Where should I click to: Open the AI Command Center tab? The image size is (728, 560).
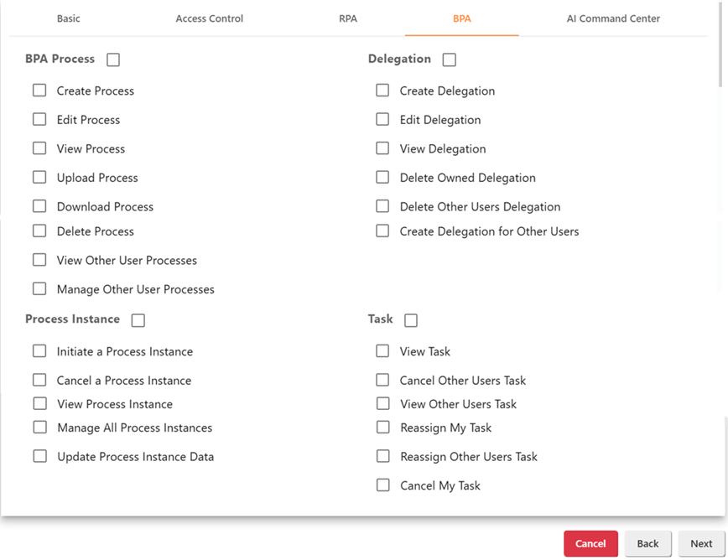pos(613,18)
